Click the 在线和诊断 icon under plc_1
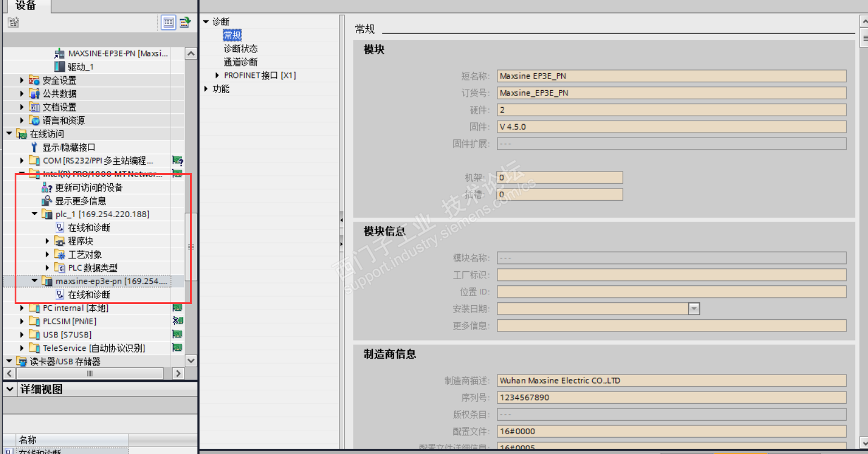Viewport: 868px width, 454px height. point(60,228)
